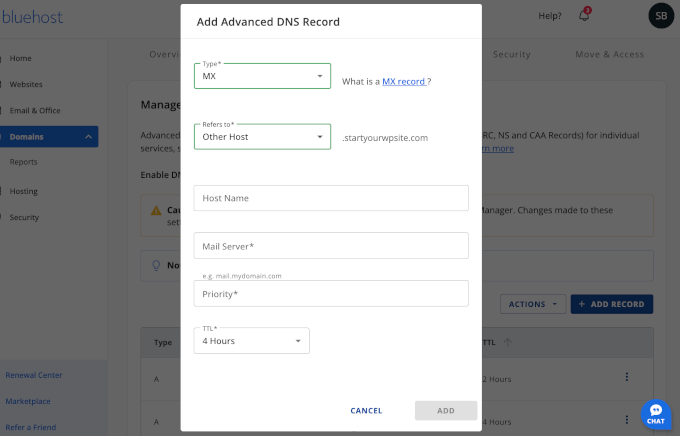Open the Help link in header
This screenshot has height=436, width=680.
pyautogui.click(x=549, y=16)
